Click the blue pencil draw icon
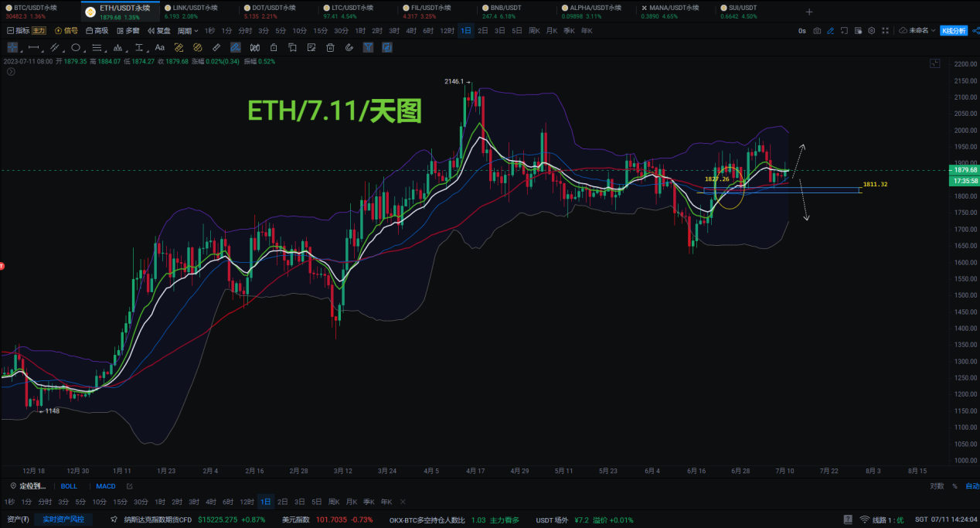The height and width of the screenshot is (528, 980). [x=830, y=31]
